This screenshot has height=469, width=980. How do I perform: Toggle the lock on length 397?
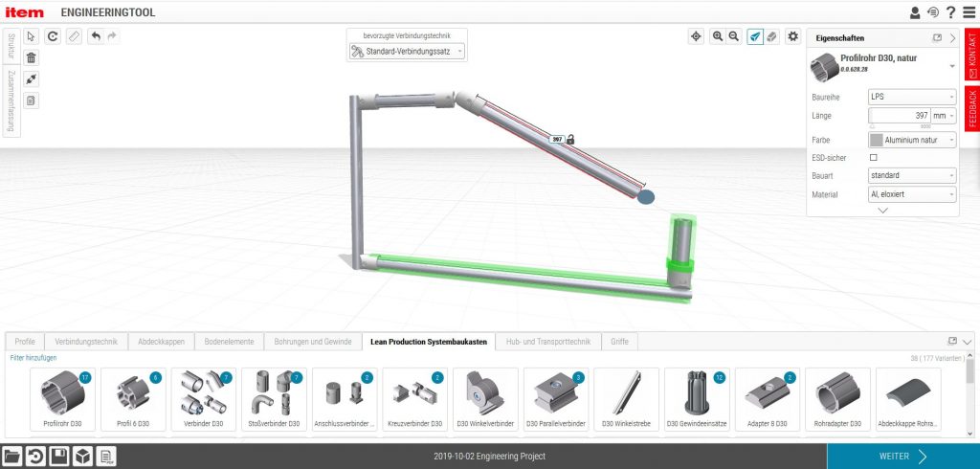coord(569,139)
